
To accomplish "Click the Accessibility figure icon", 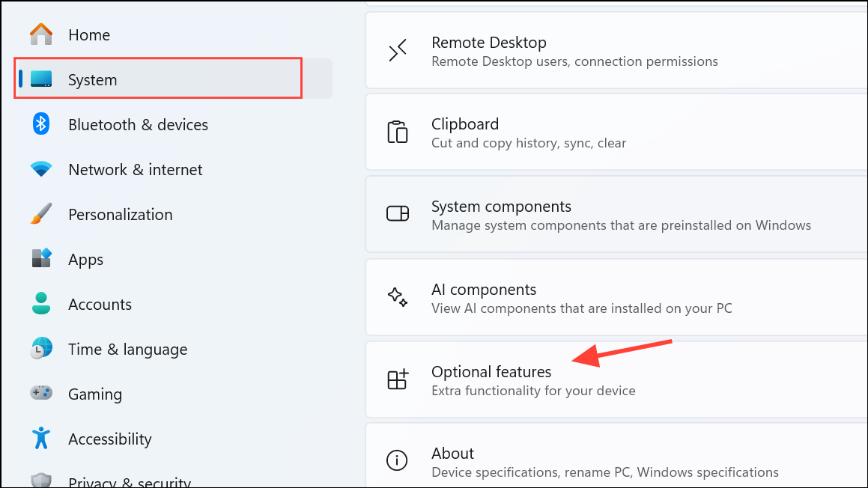I will [41, 438].
